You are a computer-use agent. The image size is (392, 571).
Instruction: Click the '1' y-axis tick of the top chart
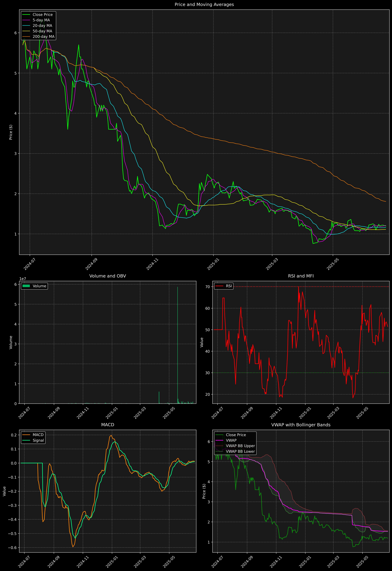(15, 234)
